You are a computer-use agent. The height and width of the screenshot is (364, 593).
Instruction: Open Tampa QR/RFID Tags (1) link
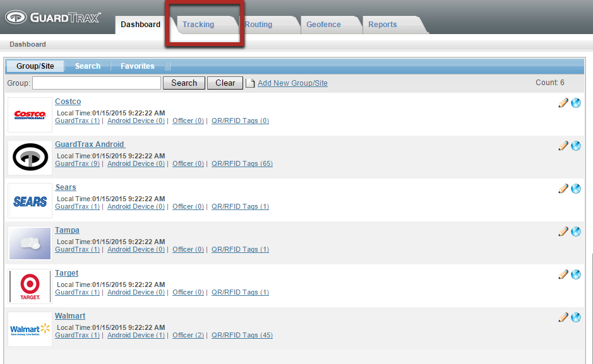point(240,249)
